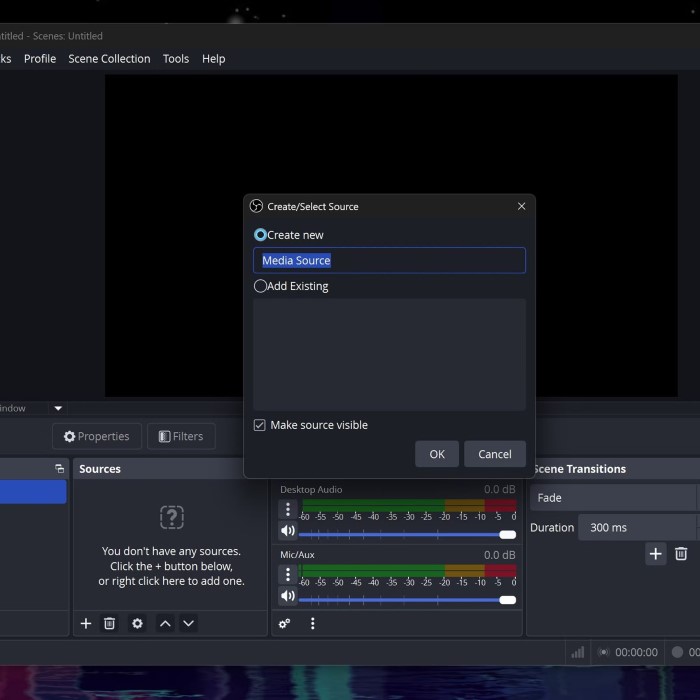
Task: Open advanced audio properties gears icon
Action: pos(284,623)
